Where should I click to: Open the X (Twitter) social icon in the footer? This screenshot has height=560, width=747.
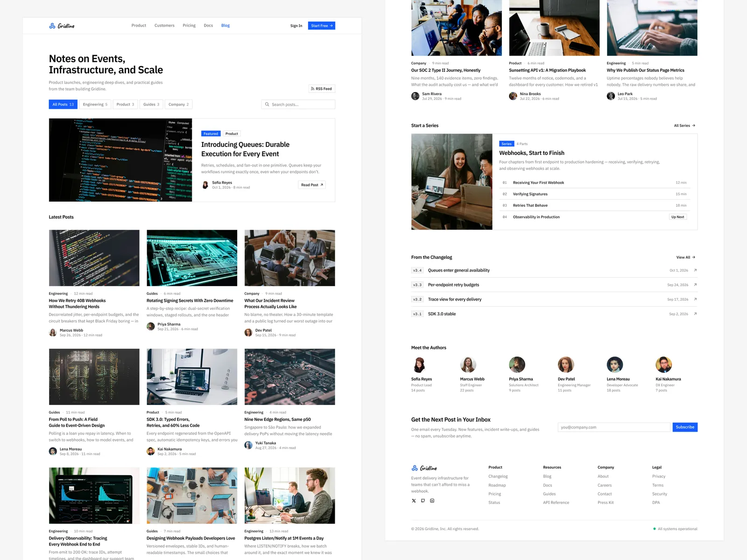pyautogui.click(x=414, y=501)
